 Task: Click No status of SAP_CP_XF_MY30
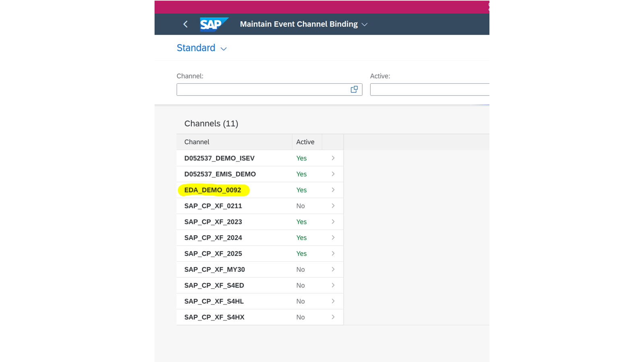click(x=301, y=269)
